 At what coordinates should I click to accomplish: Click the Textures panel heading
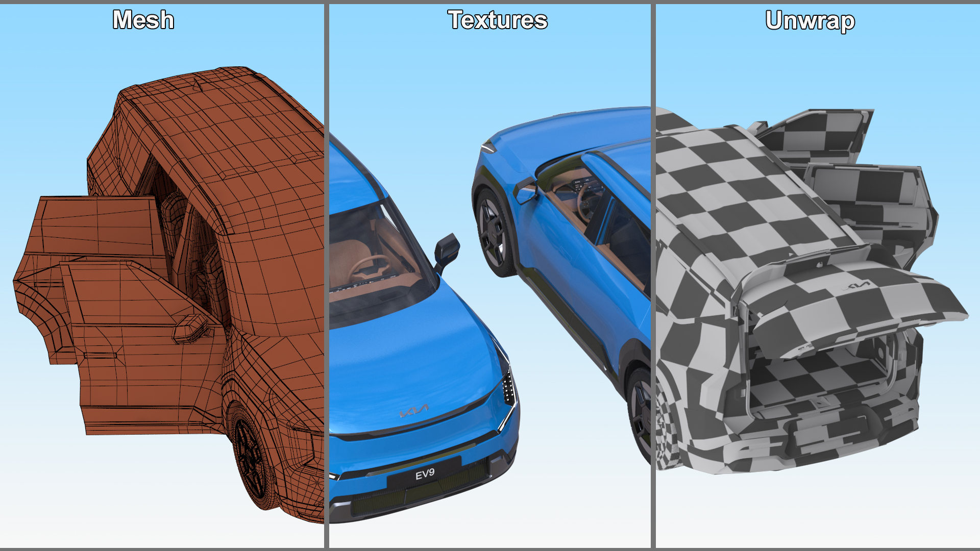498,20
